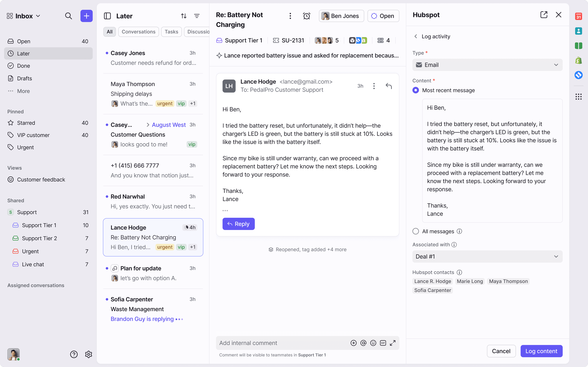
Task: Switch to the Tasks tab
Action: pyautogui.click(x=171, y=32)
